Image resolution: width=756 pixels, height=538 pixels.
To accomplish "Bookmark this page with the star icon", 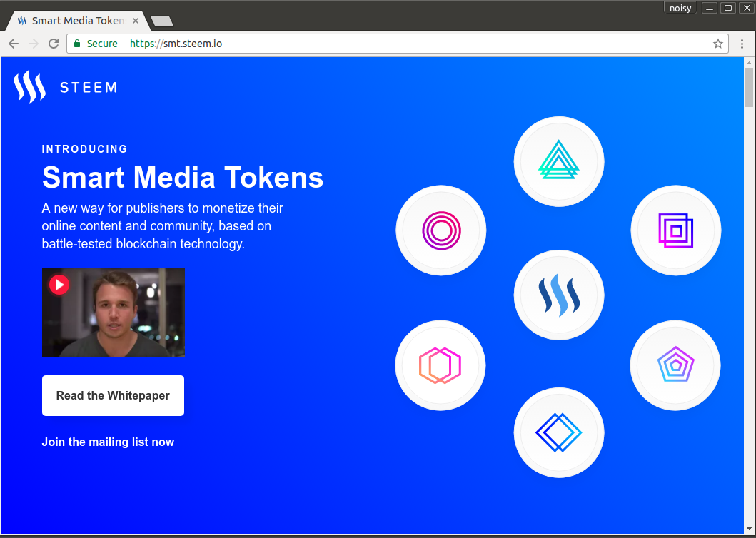I will point(718,44).
